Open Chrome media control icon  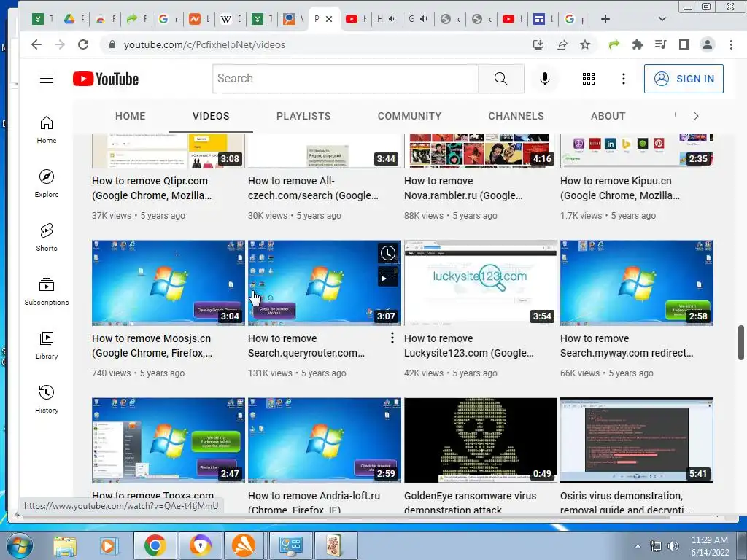tap(660, 44)
